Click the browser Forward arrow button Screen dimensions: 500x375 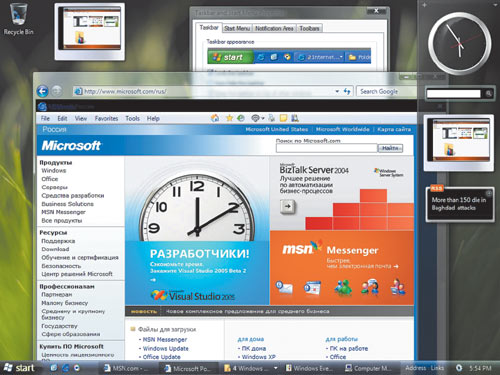(x=57, y=91)
